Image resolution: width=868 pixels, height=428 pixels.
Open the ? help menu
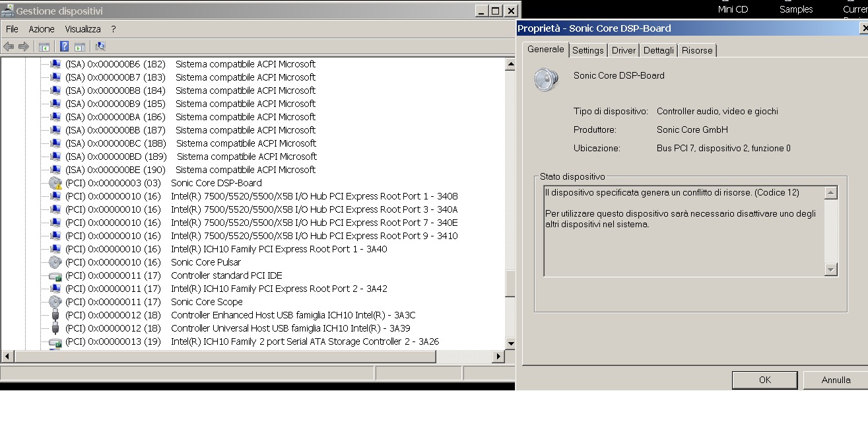click(114, 29)
